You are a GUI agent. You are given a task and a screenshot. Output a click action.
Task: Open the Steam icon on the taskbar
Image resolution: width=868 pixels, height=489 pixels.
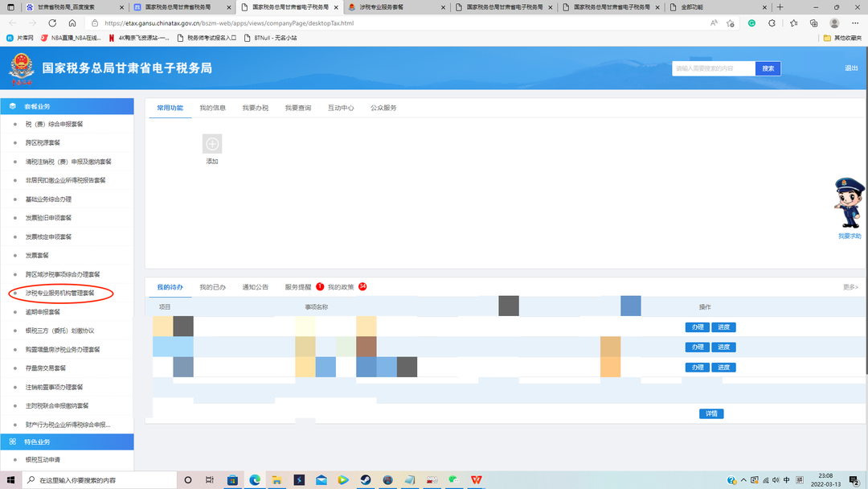point(366,480)
